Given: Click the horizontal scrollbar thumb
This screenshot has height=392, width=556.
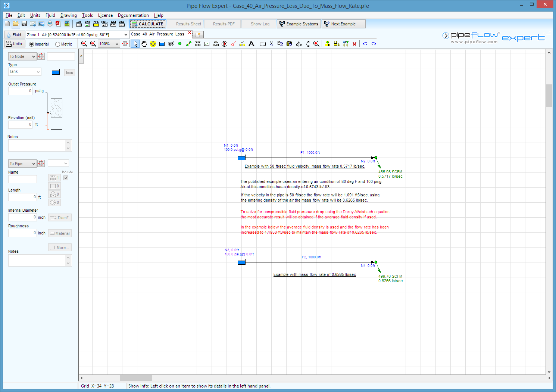Looking at the screenshot, I should tap(136, 378).
